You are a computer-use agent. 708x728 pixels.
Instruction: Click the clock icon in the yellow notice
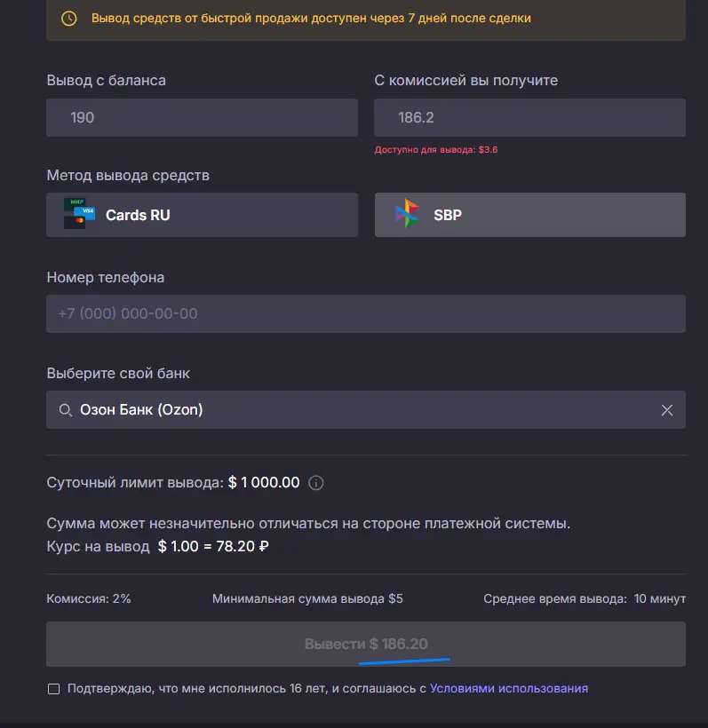(x=69, y=19)
